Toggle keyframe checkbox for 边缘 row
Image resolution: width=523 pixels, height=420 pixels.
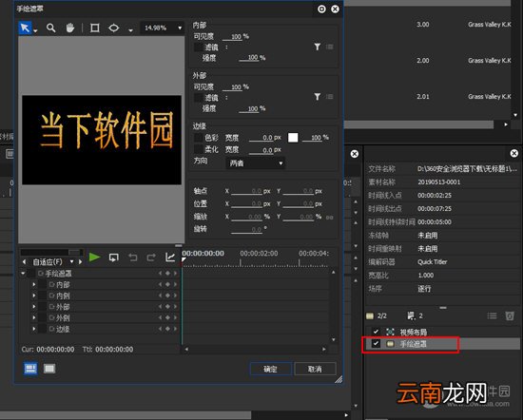click(x=42, y=329)
